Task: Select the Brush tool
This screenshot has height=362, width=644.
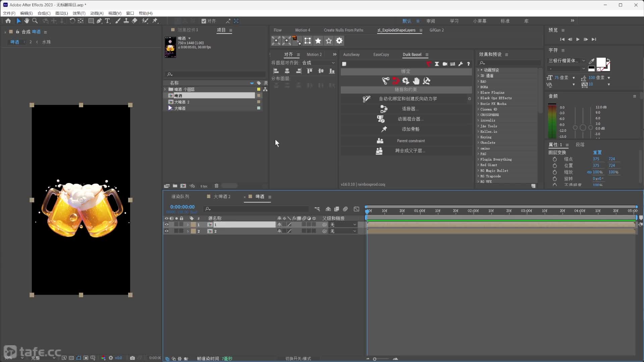Action: pyautogui.click(x=118, y=21)
